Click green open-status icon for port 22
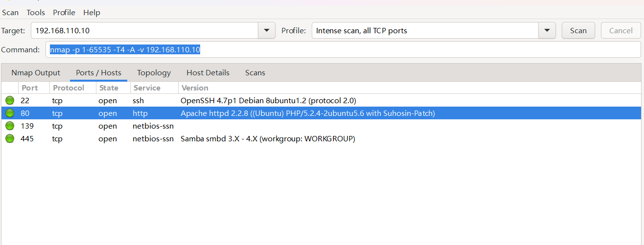Image resolution: width=644 pixels, height=245 pixels. [10, 101]
